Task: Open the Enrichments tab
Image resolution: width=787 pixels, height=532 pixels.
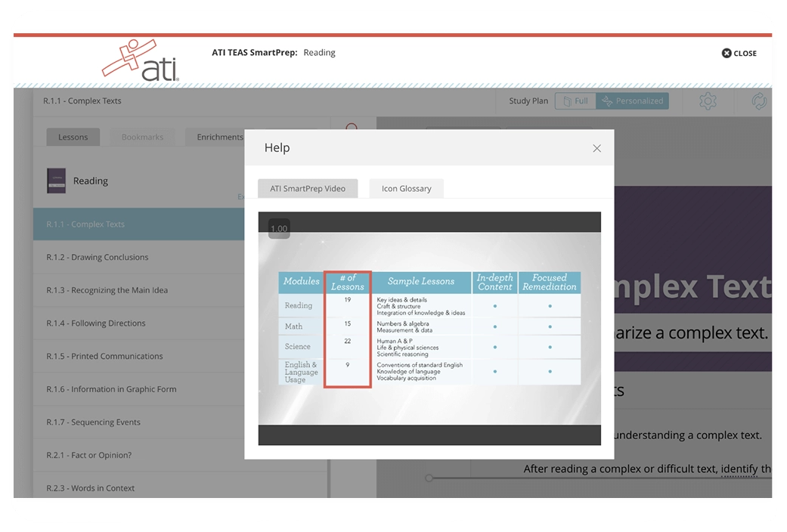Action: coord(219,137)
